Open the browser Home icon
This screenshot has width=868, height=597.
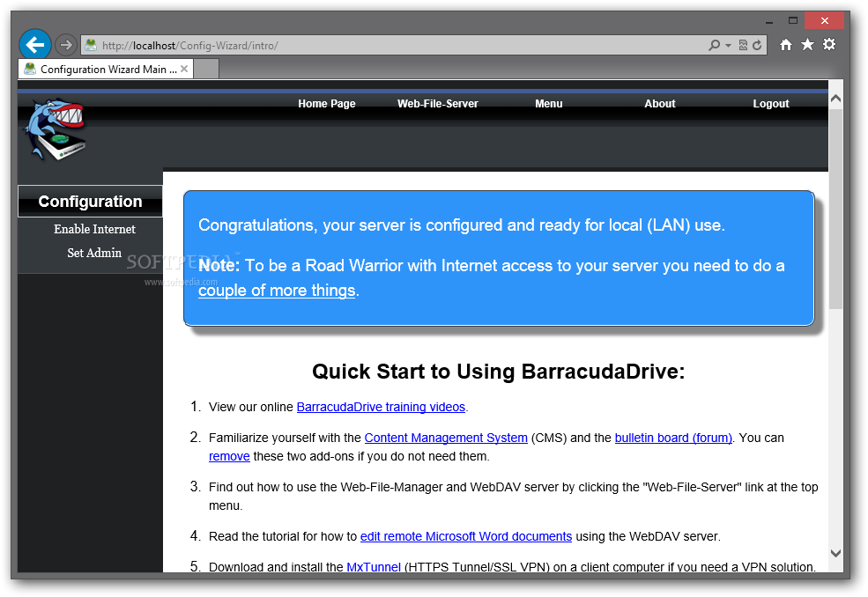tap(785, 45)
